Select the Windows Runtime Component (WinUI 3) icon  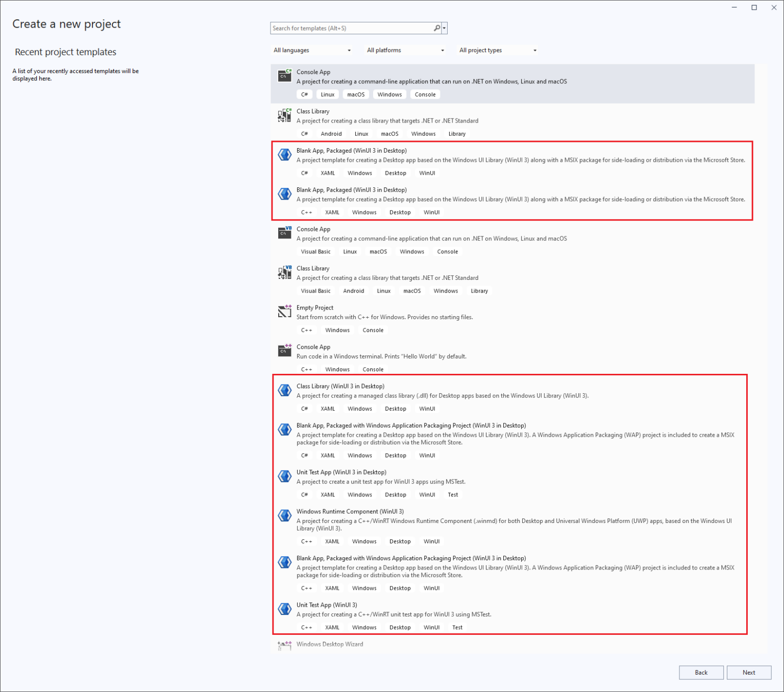point(284,515)
